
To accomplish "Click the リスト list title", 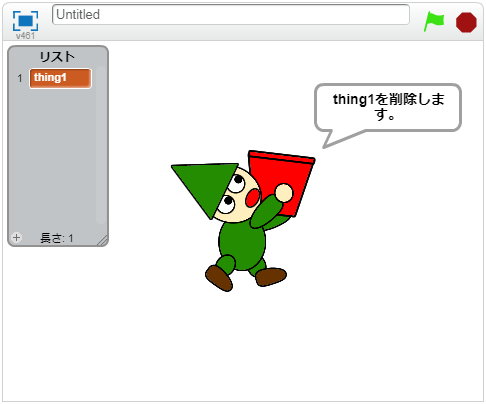I will pos(57,57).
